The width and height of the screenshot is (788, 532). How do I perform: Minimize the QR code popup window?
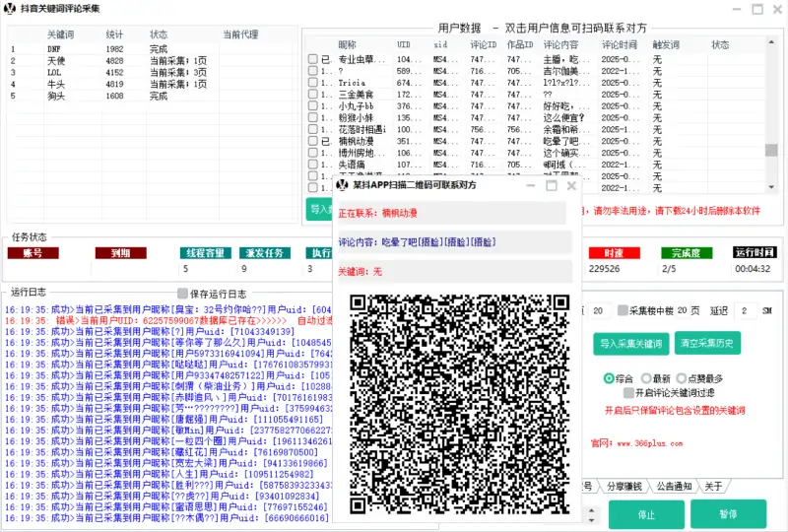[531, 185]
